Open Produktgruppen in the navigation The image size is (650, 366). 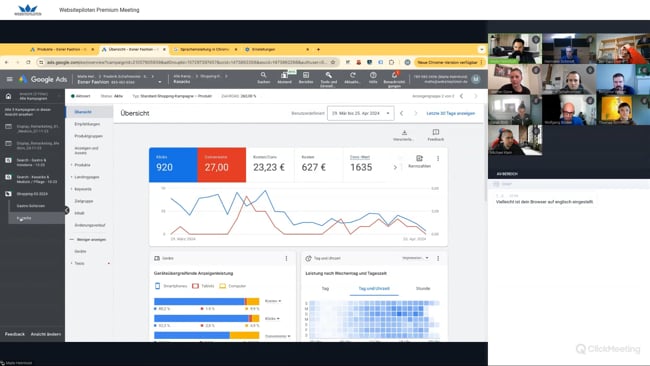click(x=88, y=136)
